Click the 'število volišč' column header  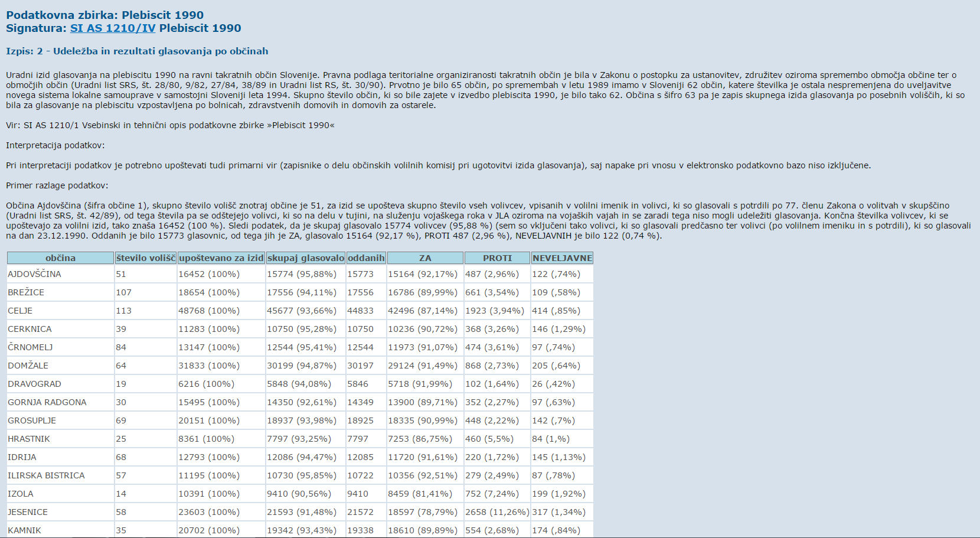[x=145, y=258]
